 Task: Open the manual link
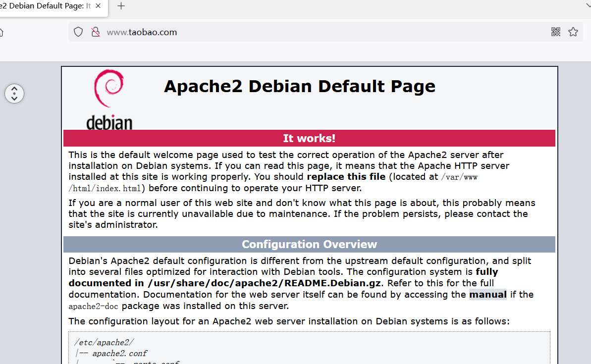point(488,294)
